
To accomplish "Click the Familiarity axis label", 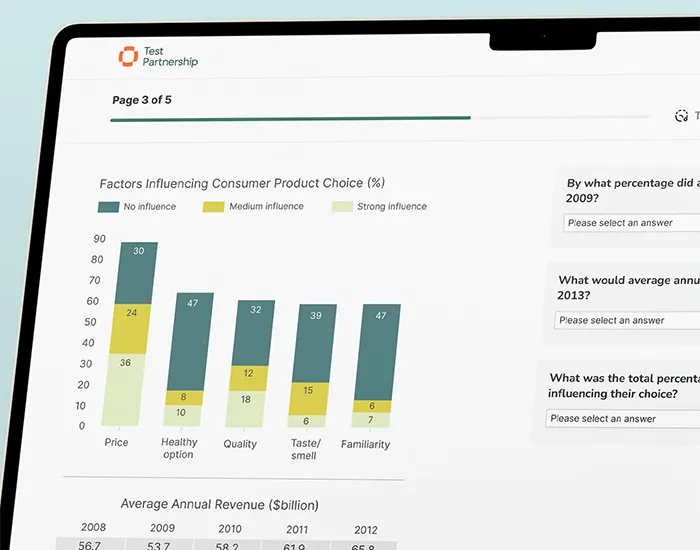I will 366,445.
